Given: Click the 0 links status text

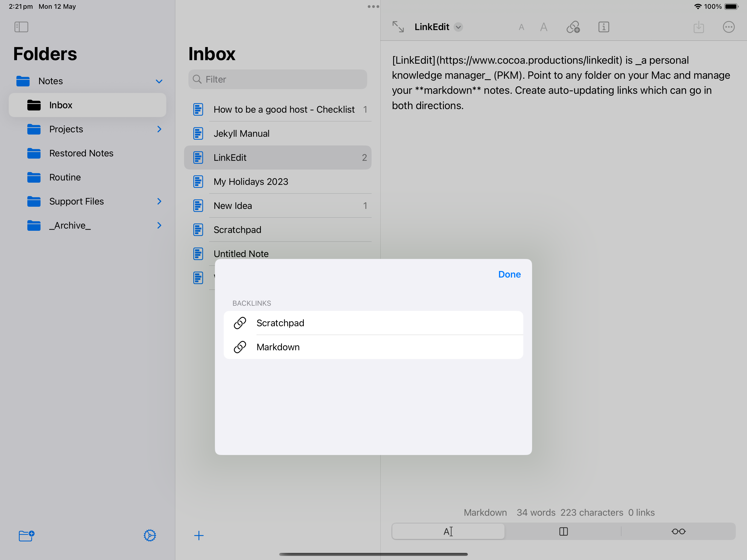Looking at the screenshot, I should click(641, 512).
